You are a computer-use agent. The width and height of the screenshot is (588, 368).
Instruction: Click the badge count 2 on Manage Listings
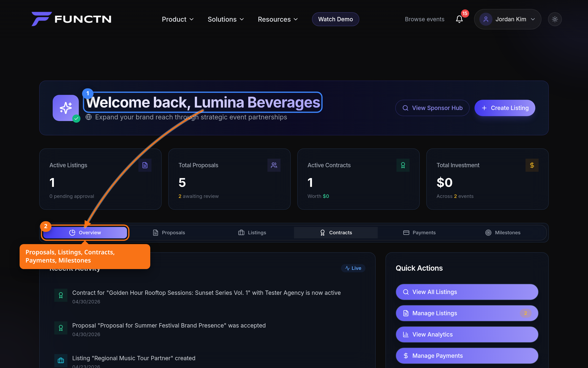[526, 313]
